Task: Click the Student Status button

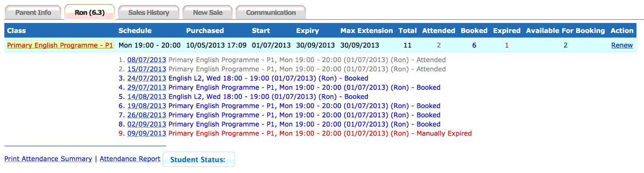Action: (199, 159)
